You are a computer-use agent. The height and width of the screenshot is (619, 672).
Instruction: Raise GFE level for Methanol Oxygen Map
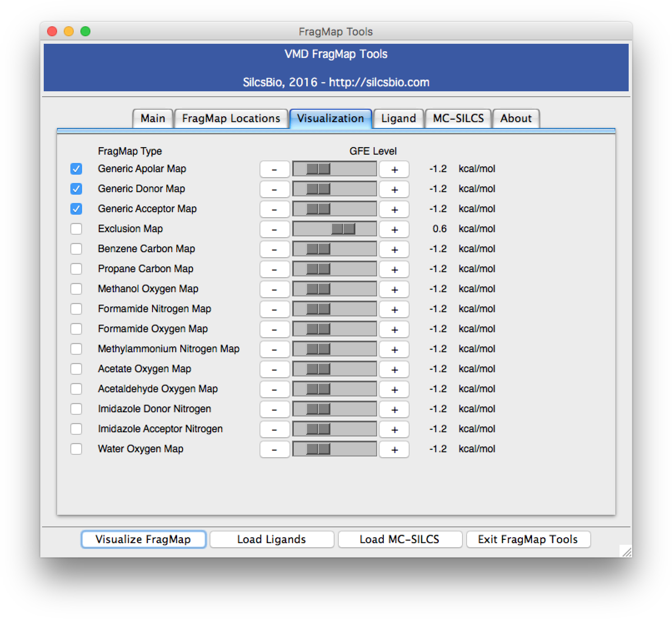[394, 289]
